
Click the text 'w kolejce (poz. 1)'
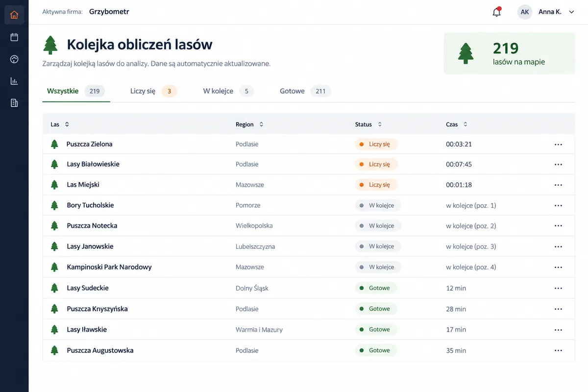click(471, 205)
